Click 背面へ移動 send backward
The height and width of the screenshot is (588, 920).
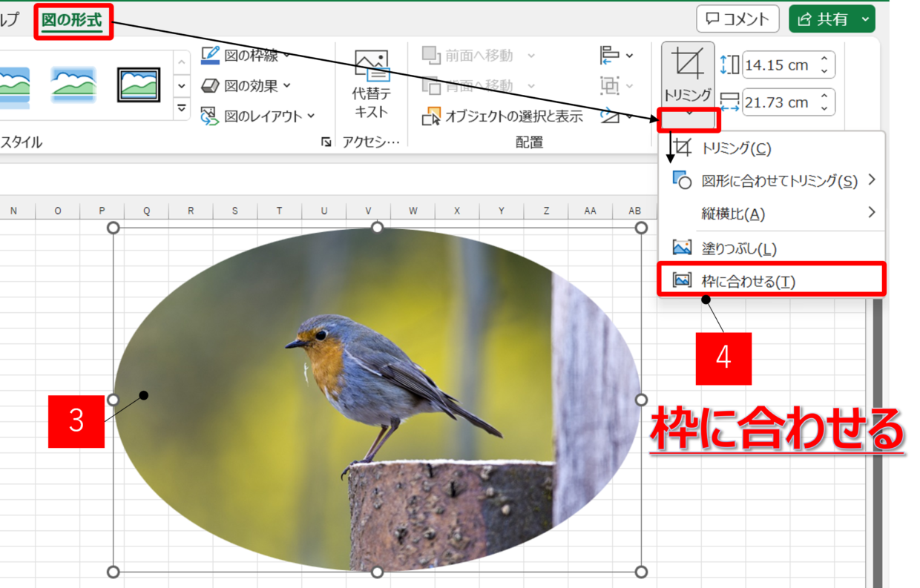[469, 85]
